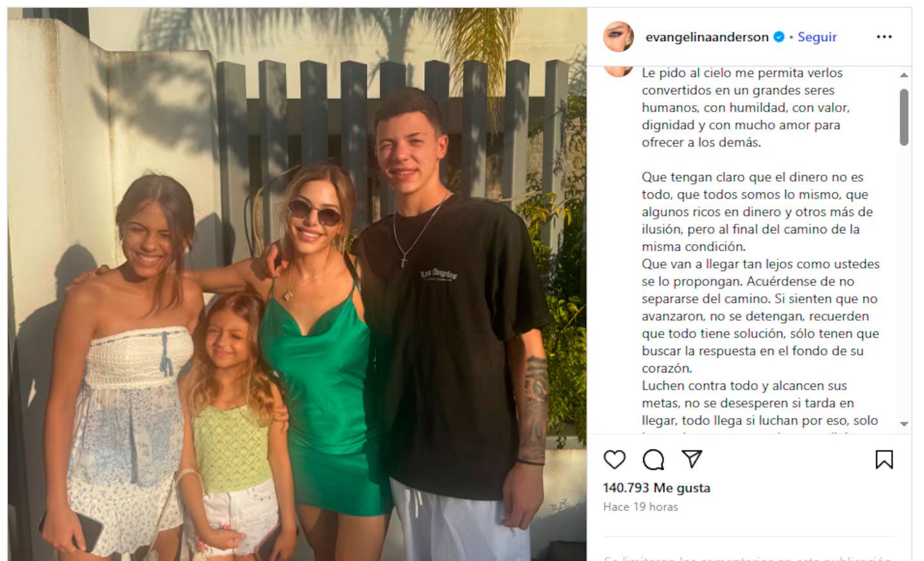The height and width of the screenshot is (561, 924).
Task: Click the caption scrollbar down arrow
Action: pos(904,424)
